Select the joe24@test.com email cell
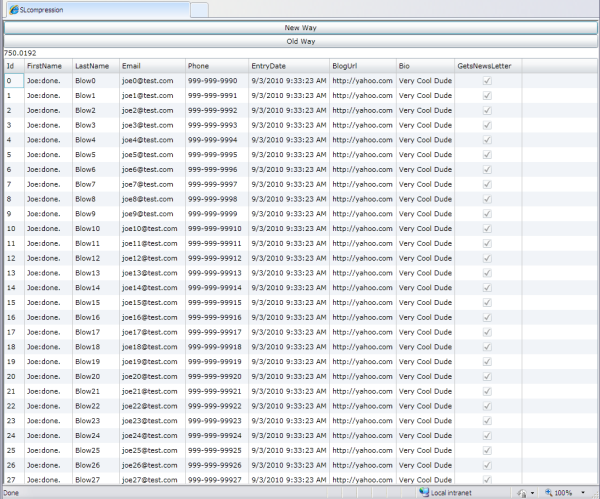The height and width of the screenshot is (499, 600). 152,435
